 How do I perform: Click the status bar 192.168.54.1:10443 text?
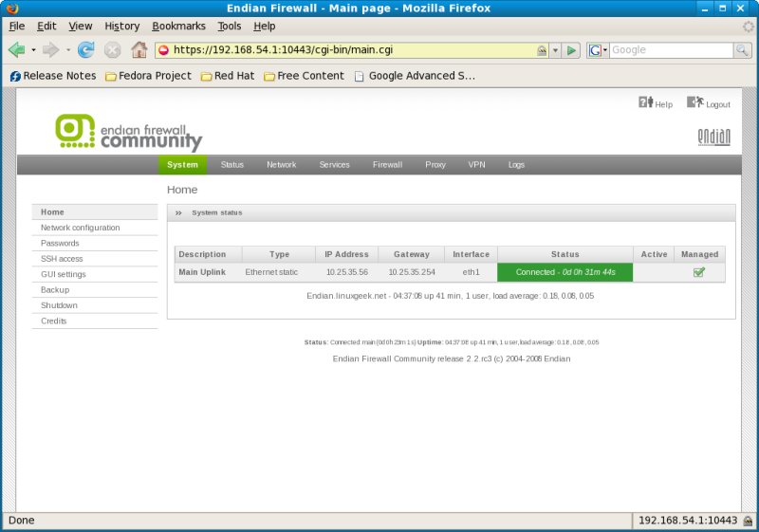pyautogui.click(x=687, y=521)
